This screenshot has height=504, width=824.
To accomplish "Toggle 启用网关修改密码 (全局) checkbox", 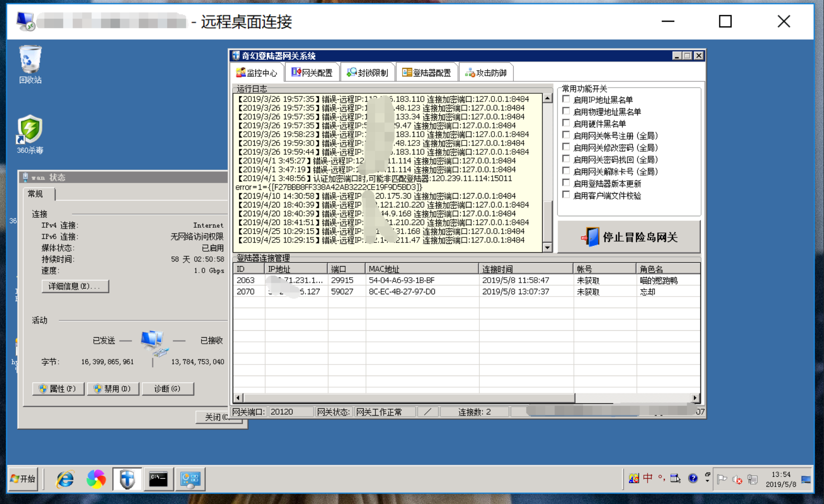I will tap(566, 147).
